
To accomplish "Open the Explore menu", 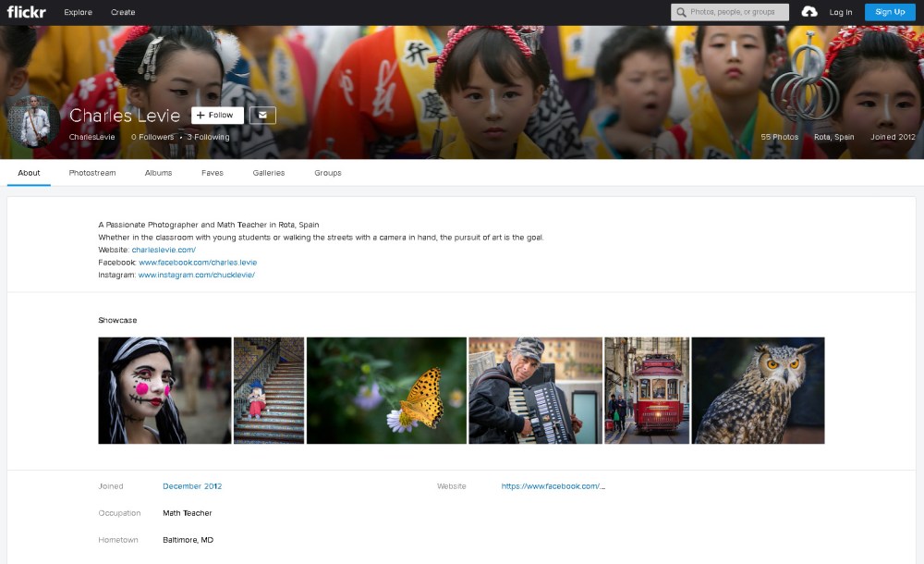I will click(x=78, y=12).
